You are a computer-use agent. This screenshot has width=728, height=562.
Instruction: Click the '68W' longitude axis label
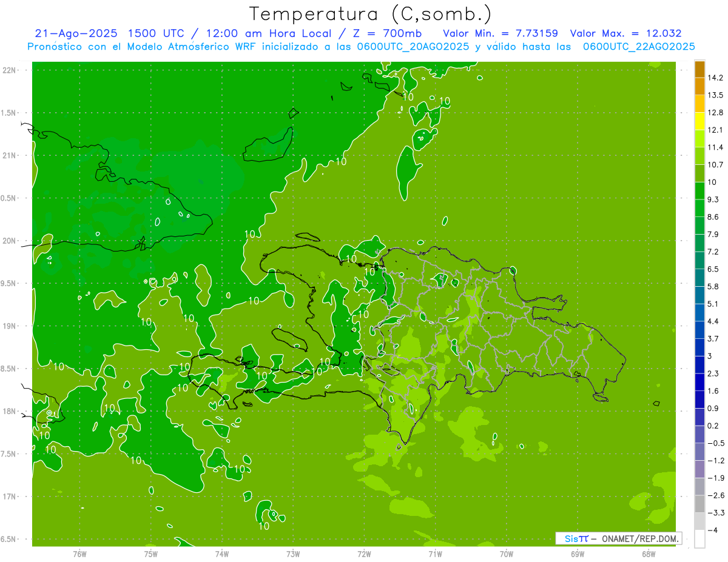click(x=649, y=554)
